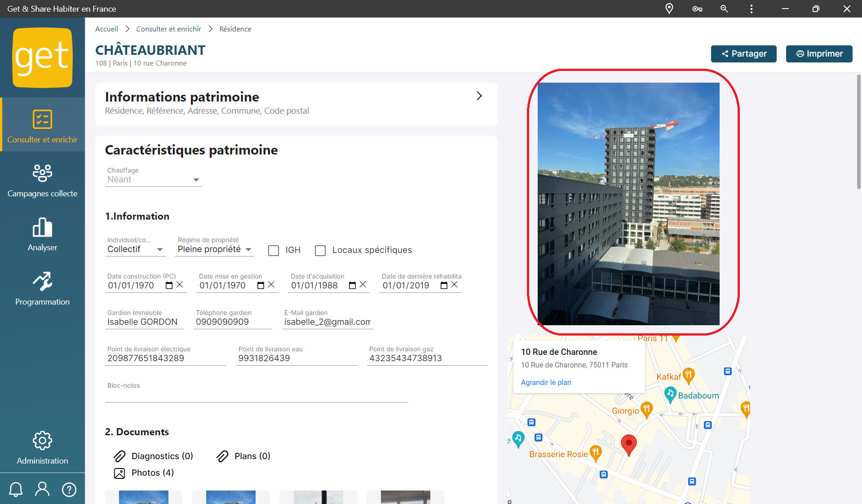Go to Campagnes collecte section

(42, 181)
